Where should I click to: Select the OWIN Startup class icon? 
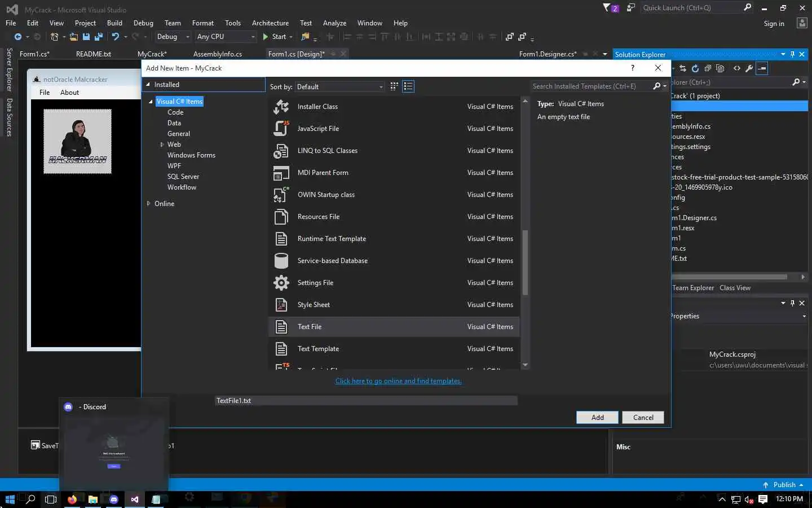(x=281, y=195)
